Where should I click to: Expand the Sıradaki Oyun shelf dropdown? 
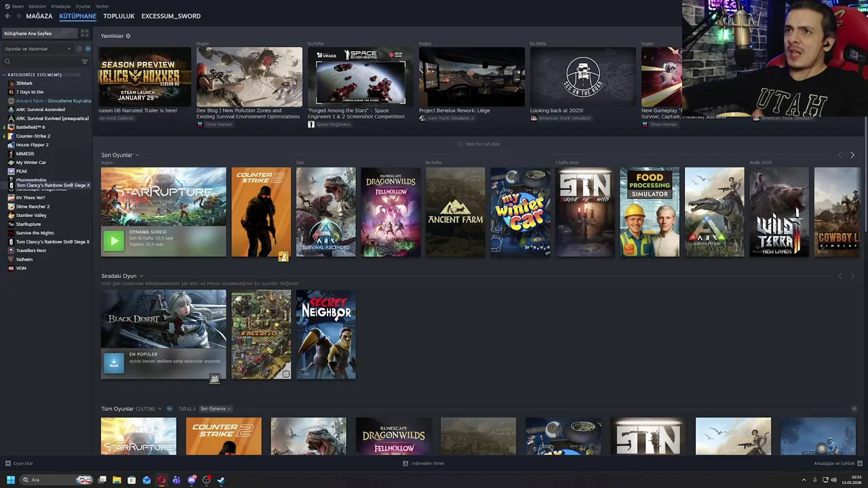tap(141, 276)
